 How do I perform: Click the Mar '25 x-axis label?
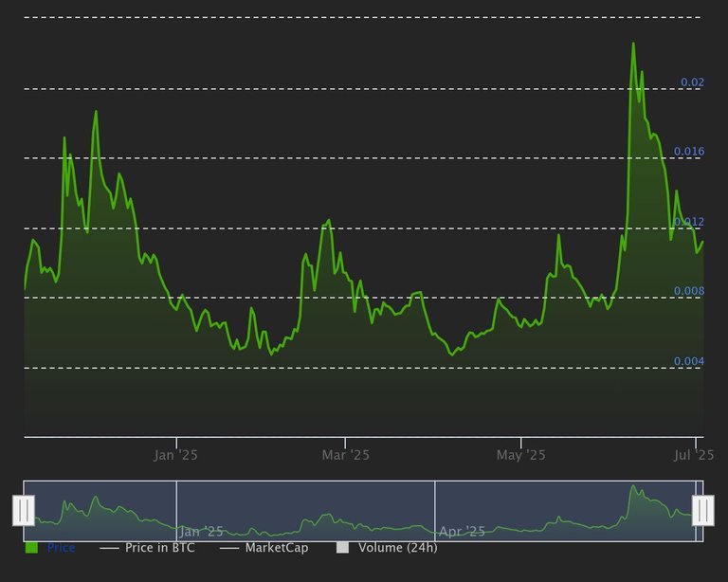click(345, 455)
